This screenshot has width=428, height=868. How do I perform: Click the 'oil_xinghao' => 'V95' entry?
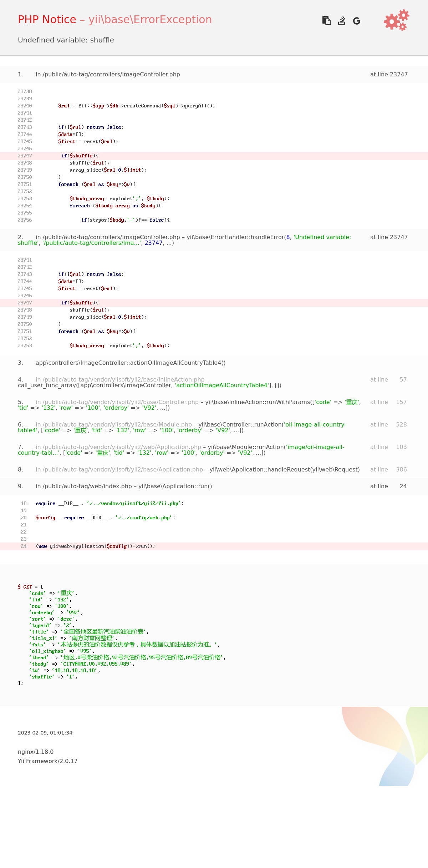62,651
